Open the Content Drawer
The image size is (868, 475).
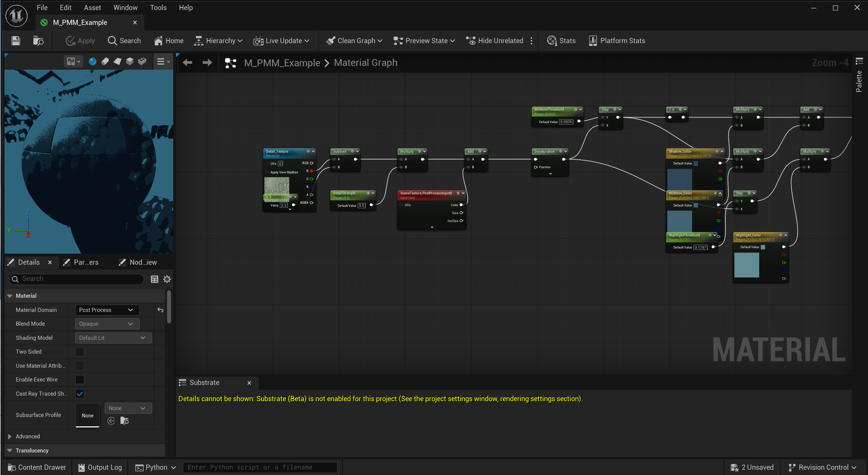pyautogui.click(x=37, y=467)
